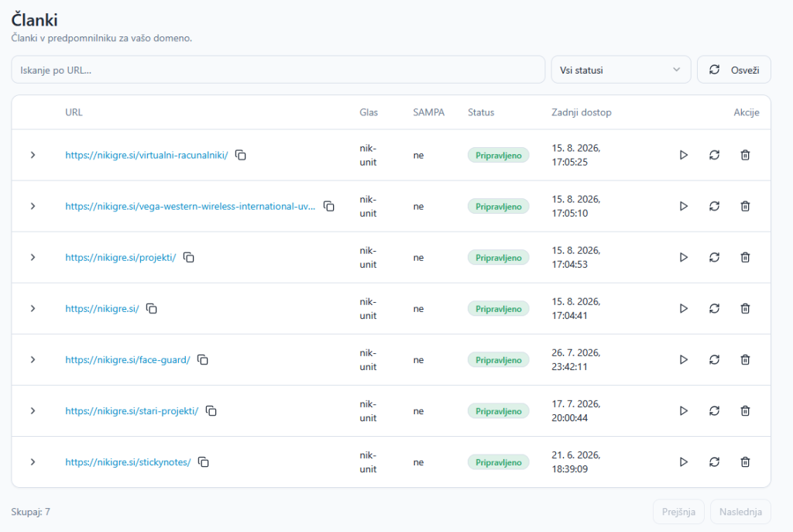Play audio for stickynotes article
Screen dimensions: 793x532
pyautogui.click(x=683, y=462)
